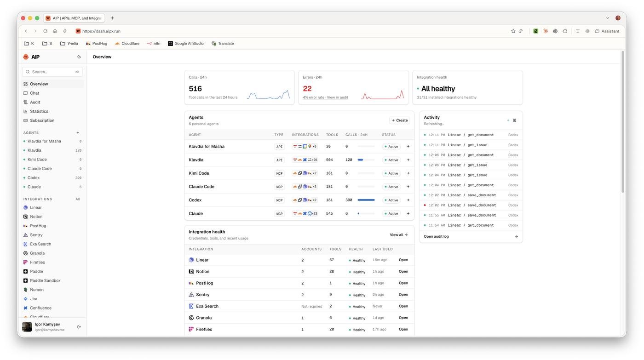
Task: Open the K bookmarks folder
Action: (29, 44)
